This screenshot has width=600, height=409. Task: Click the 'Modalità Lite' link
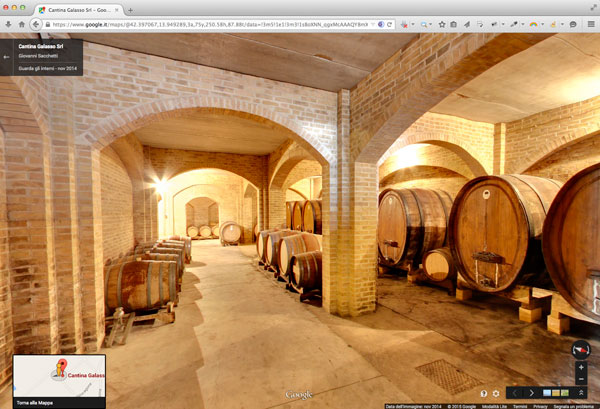[494, 407]
